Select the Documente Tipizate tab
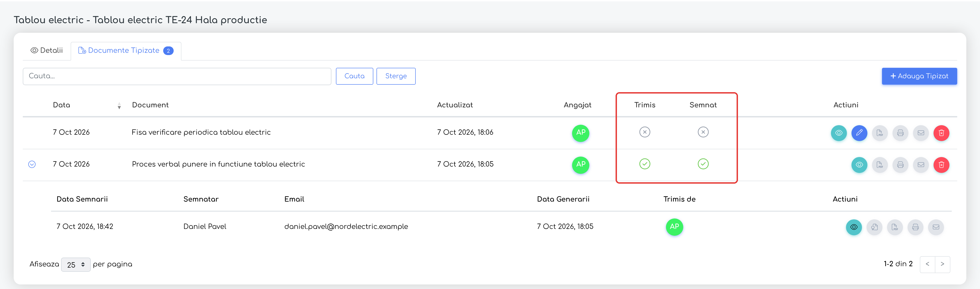Screen dimensions: 980x289 click(x=126, y=51)
